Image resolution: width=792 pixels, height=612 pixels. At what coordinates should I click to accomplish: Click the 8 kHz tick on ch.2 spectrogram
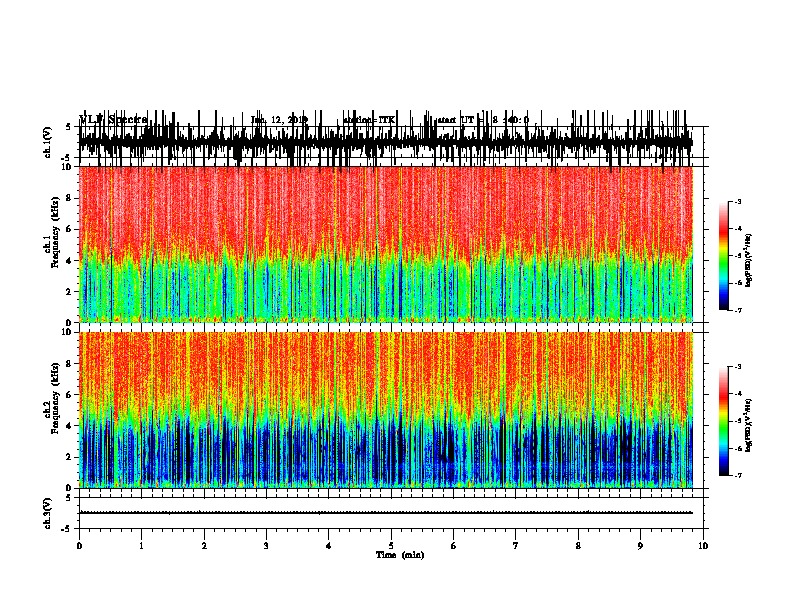[70, 364]
